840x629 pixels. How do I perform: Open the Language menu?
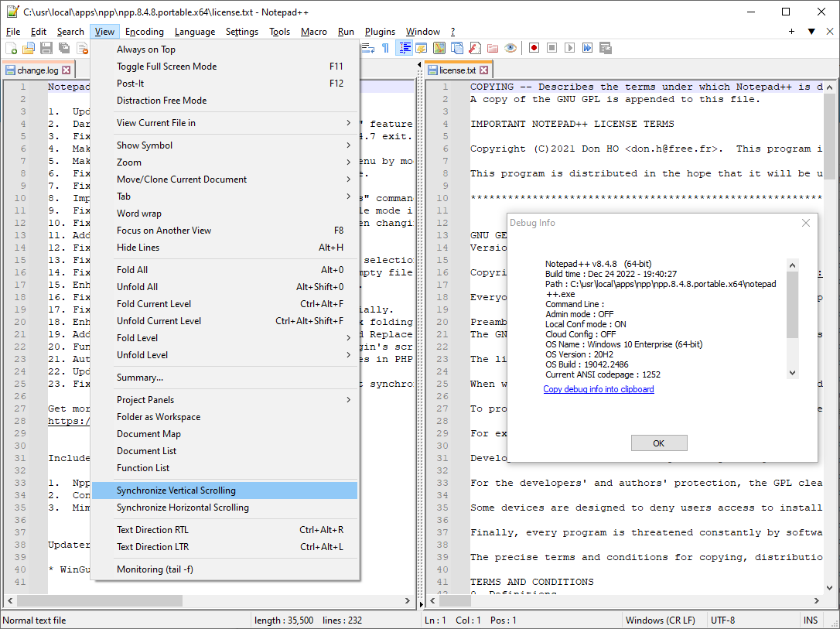pos(194,32)
